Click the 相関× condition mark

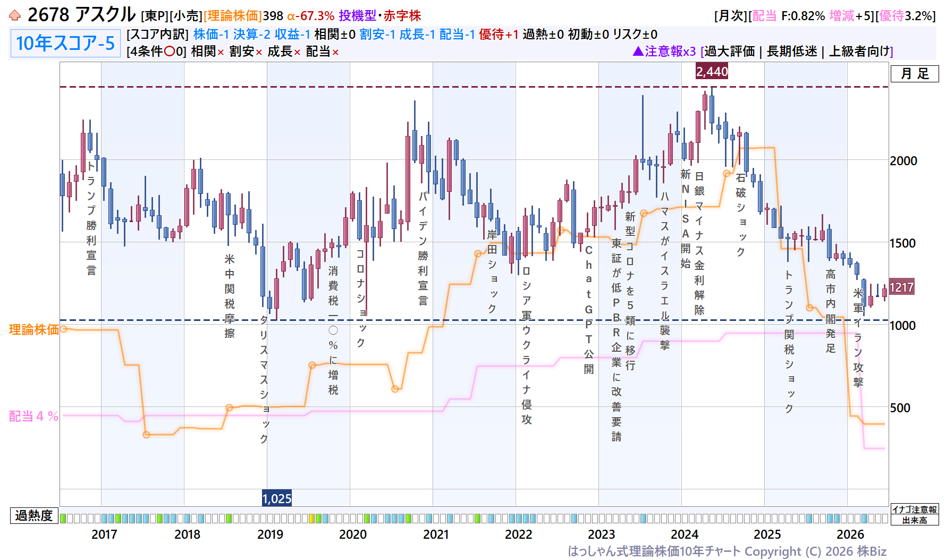click(208, 52)
